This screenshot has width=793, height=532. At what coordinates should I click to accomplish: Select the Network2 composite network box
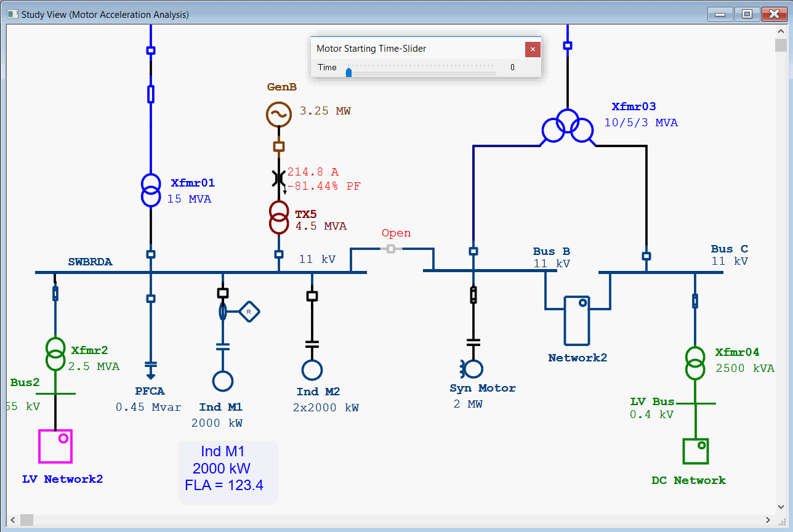click(x=578, y=320)
